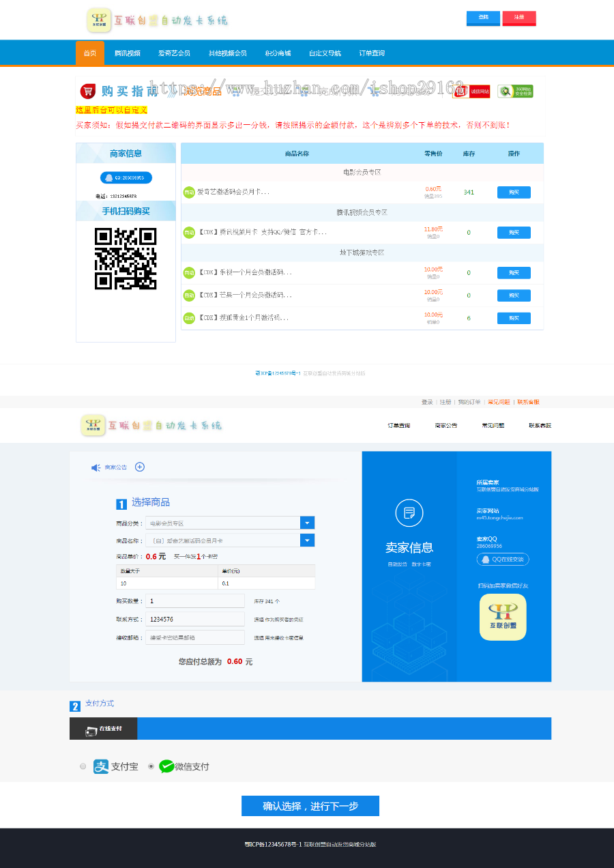Click 确认选择，进行下一步 button
The height and width of the screenshot is (868, 614).
(310, 806)
